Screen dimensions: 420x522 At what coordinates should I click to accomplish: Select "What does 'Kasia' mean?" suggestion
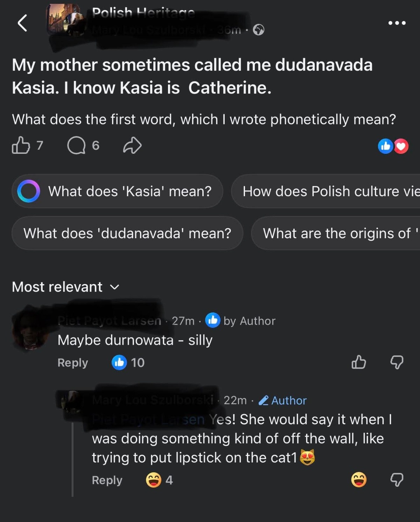[x=118, y=191]
